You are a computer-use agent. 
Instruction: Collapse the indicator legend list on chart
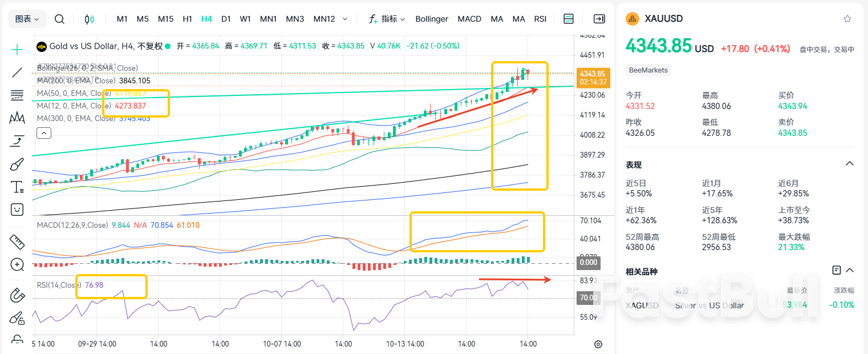click(44, 133)
